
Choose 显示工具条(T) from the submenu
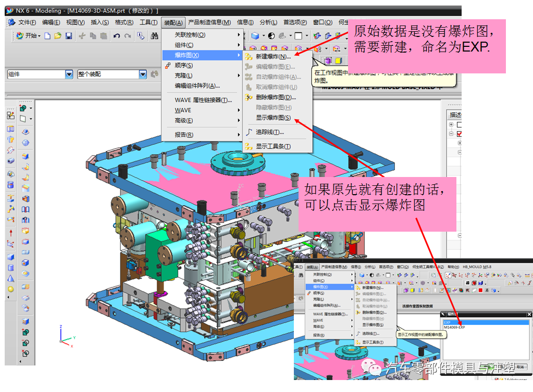tap(277, 146)
